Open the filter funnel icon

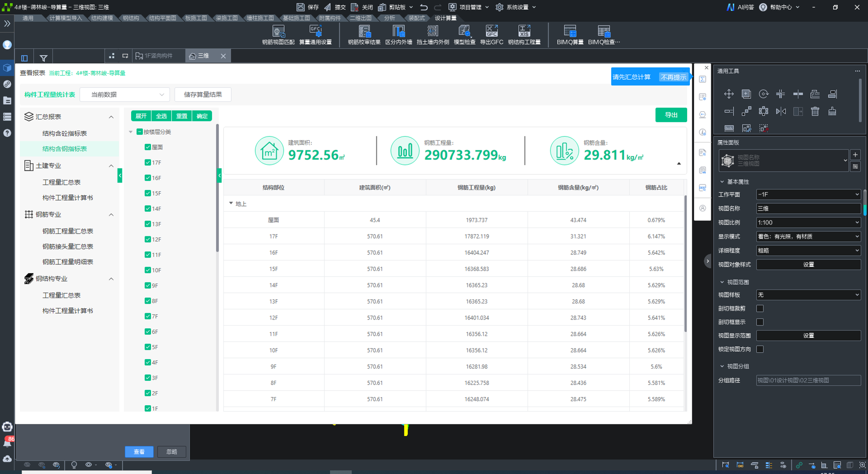coord(43,58)
